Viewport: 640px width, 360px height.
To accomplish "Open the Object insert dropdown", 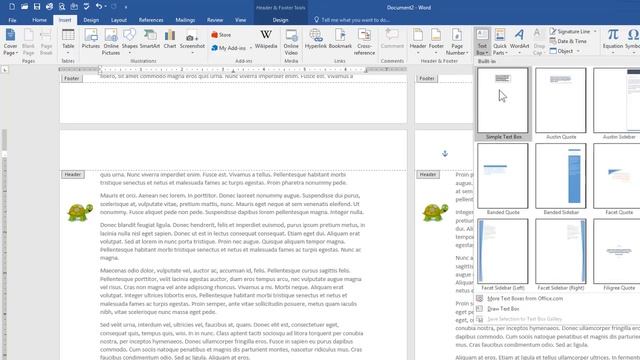I will (565, 51).
